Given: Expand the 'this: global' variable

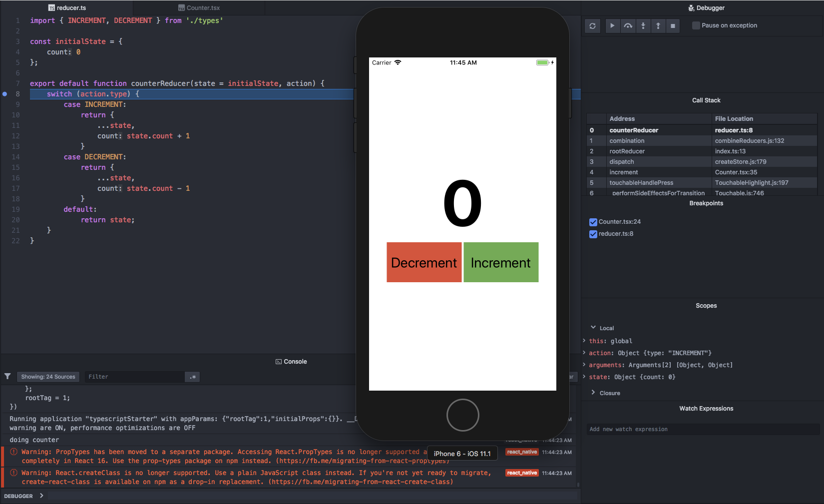Looking at the screenshot, I should point(584,341).
